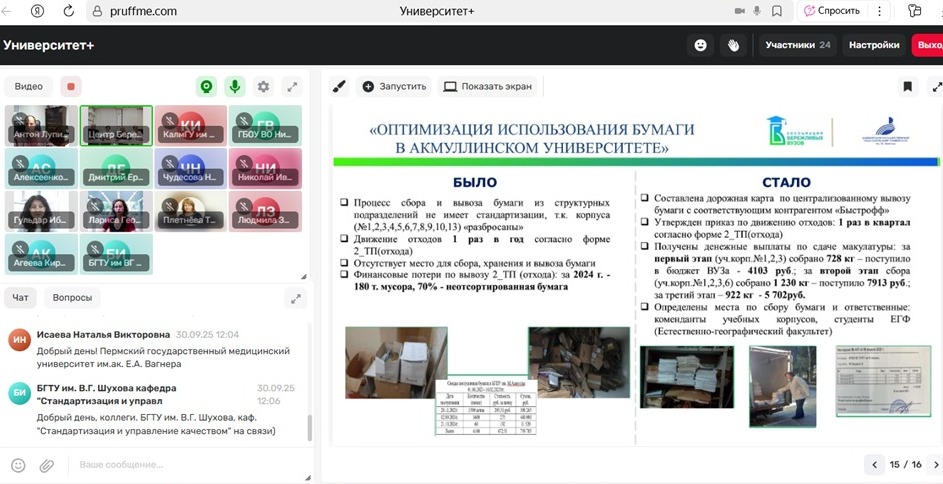Open video settings gear icon

point(263,87)
